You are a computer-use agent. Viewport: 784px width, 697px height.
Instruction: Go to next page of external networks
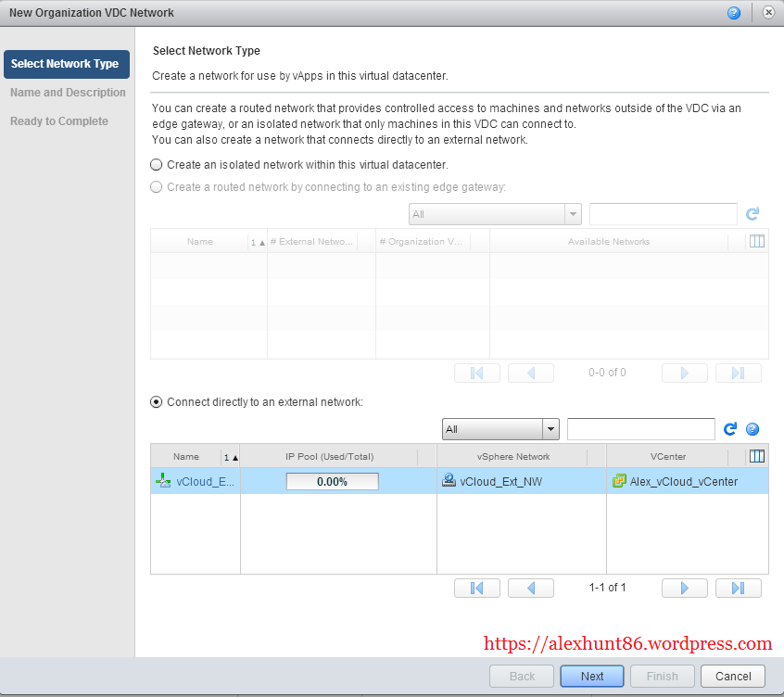[684, 588]
